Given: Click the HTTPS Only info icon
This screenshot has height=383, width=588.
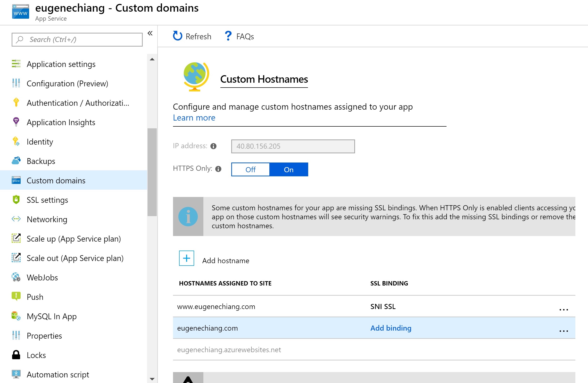Looking at the screenshot, I should (x=218, y=169).
